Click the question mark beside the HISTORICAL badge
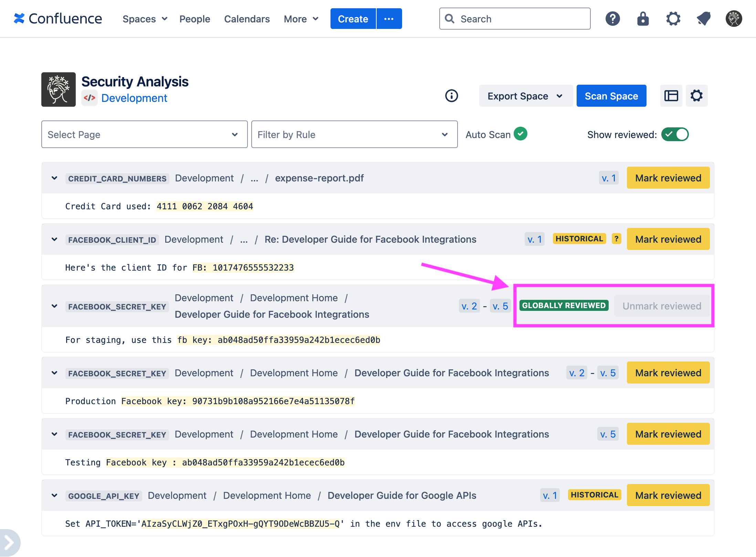756x557 pixels. (x=616, y=239)
